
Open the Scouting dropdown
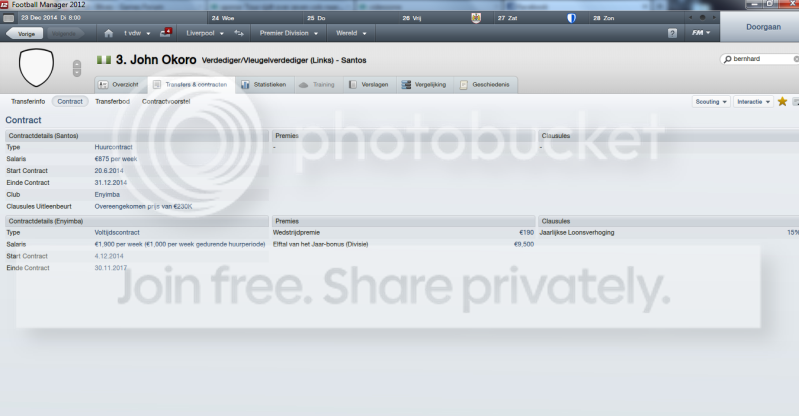711,101
